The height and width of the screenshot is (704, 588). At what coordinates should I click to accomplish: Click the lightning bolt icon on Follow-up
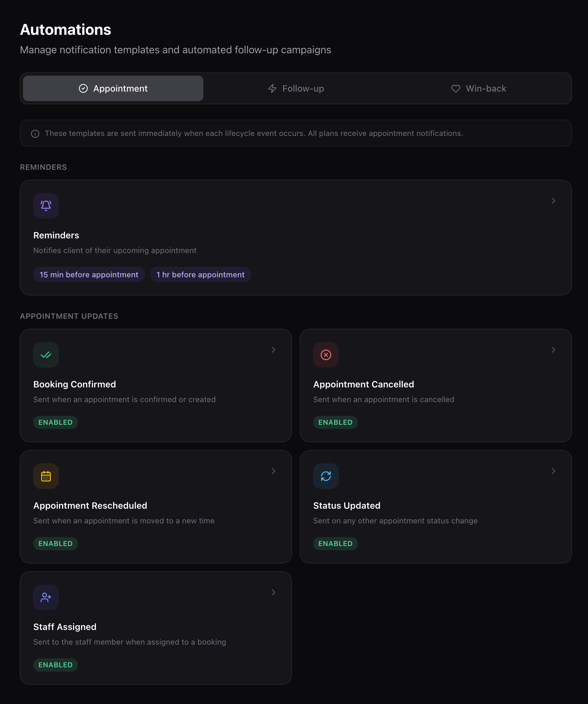(272, 88)
